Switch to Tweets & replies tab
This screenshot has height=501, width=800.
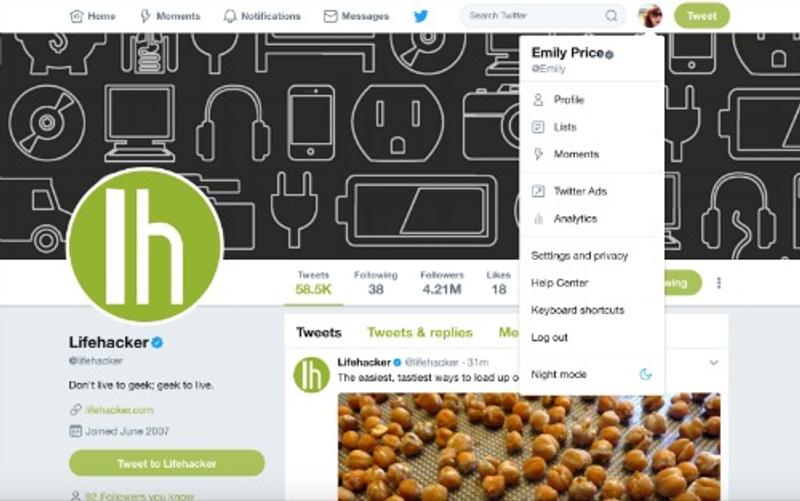[x=420, y=333]
